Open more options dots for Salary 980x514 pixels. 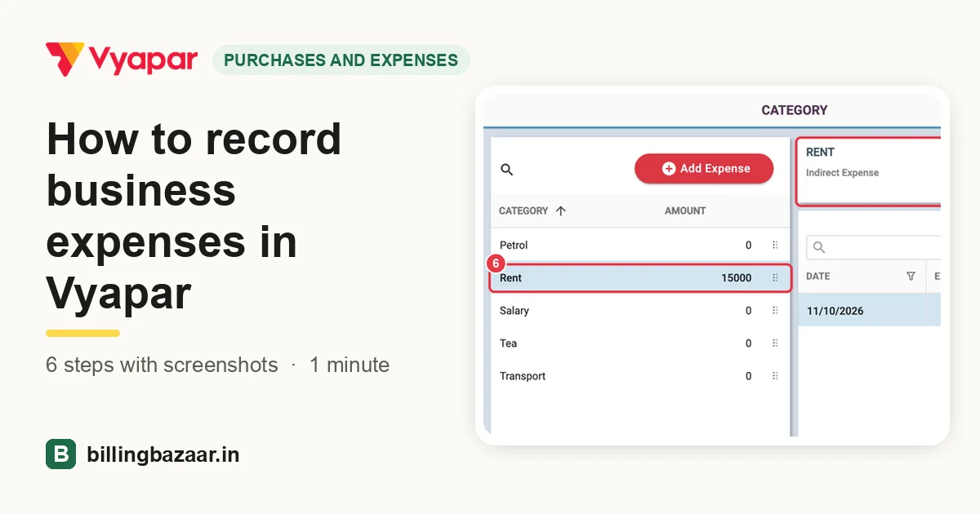775,311
